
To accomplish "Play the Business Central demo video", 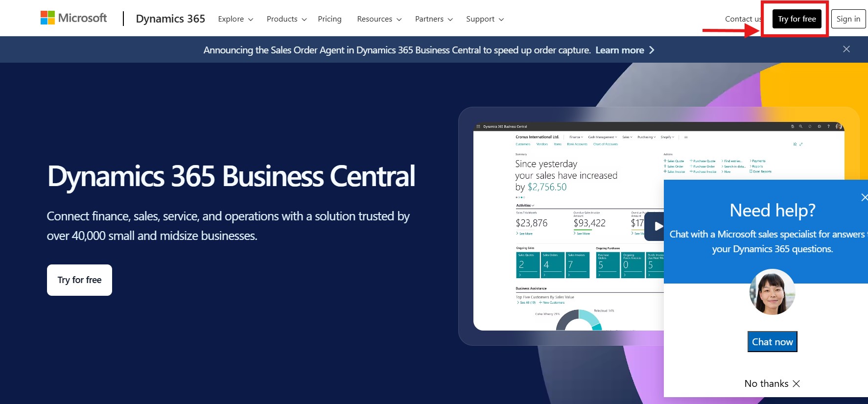I will (x=656, y=226).
